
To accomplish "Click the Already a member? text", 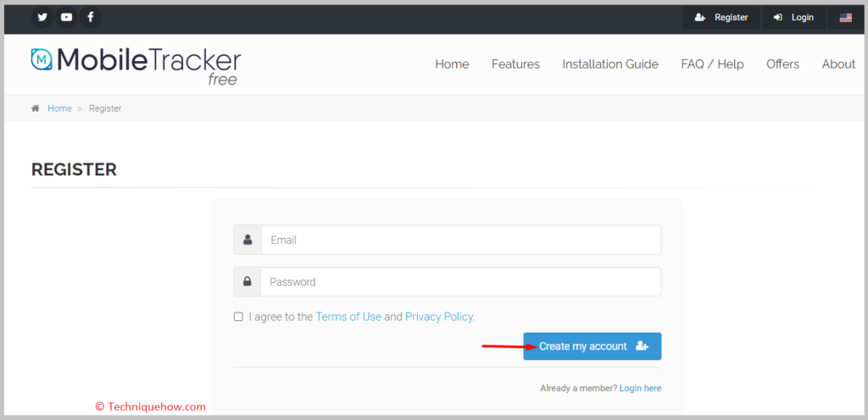I will [x=578, y=388].
